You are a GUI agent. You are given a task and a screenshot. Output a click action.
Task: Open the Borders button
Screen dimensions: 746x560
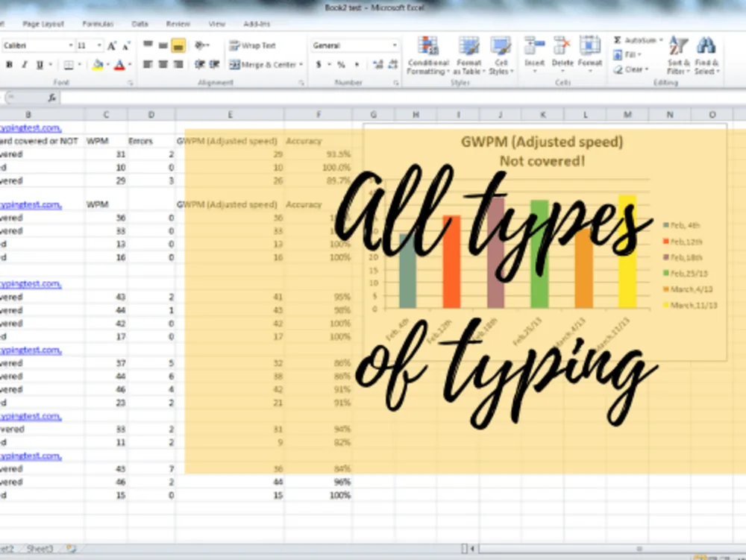coord(69,65)
